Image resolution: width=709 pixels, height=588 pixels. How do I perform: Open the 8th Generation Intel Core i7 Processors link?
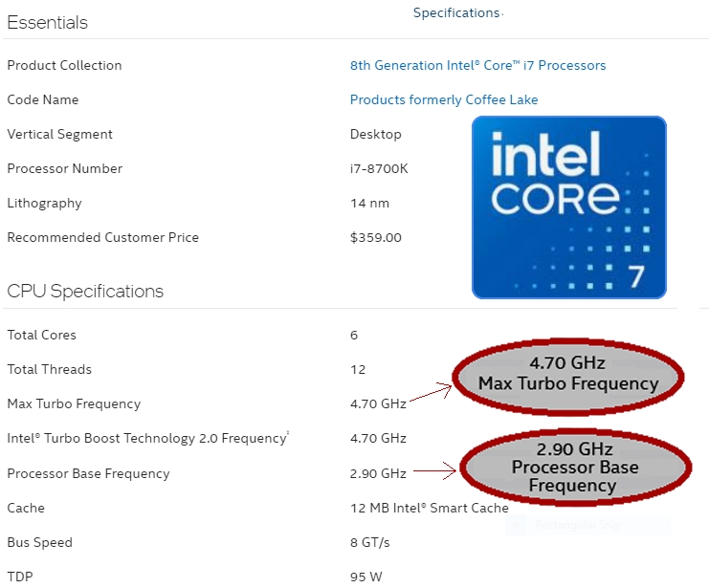pyautogui.click(x=477, y=65)
